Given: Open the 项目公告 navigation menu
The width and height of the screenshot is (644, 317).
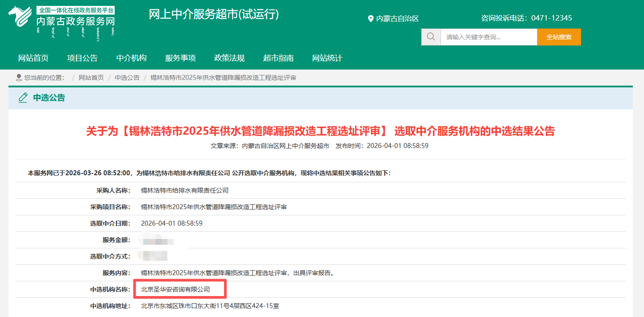Looking at the screenshot, I should coord(83,58).
